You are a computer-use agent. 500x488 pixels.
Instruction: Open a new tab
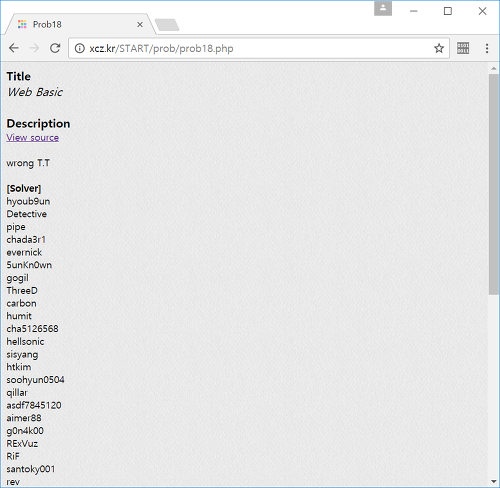[167, 25]
